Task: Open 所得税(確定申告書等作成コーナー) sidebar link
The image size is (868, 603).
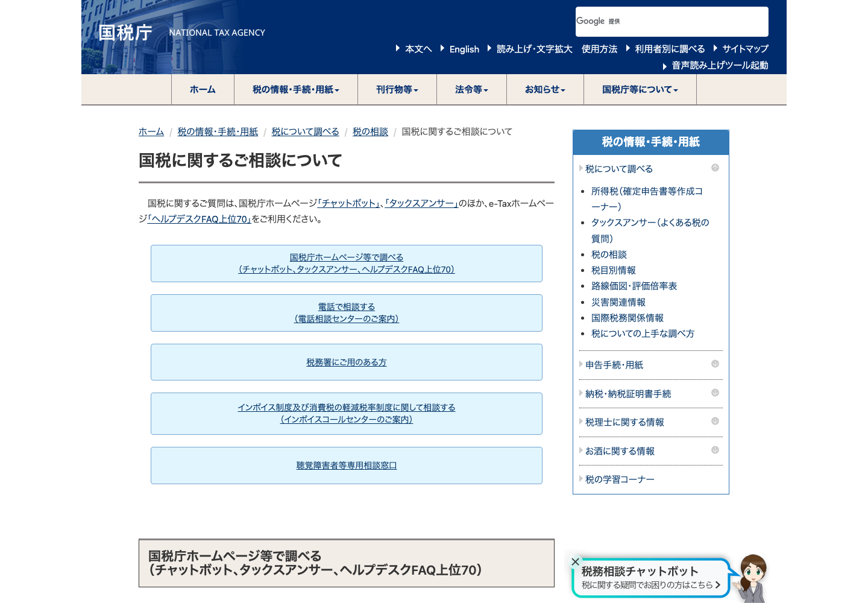Action: [647, 198]
